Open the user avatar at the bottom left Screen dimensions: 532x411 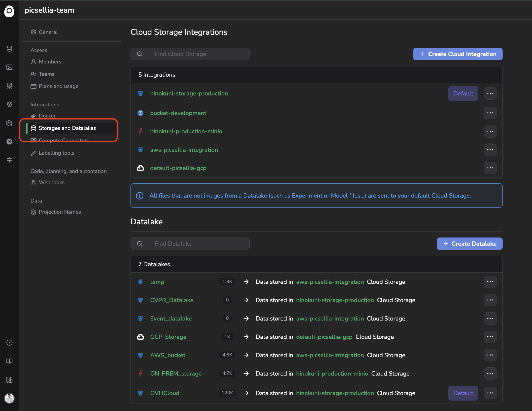(9, 398)
